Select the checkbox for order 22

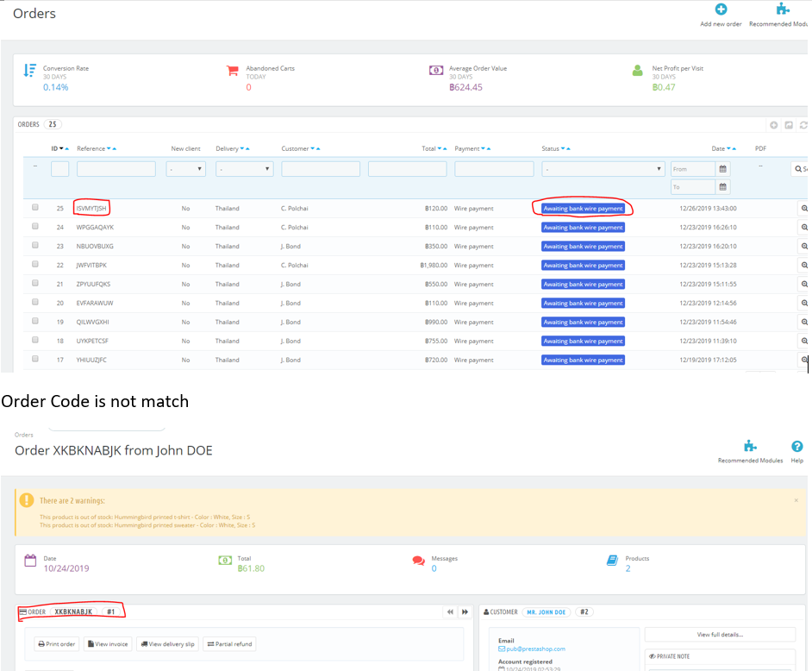(x=35, y=264)
